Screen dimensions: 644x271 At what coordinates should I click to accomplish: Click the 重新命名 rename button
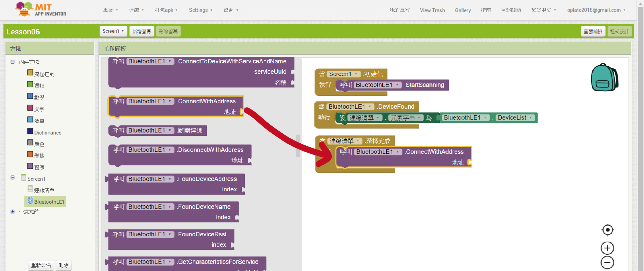pos(41,265)
